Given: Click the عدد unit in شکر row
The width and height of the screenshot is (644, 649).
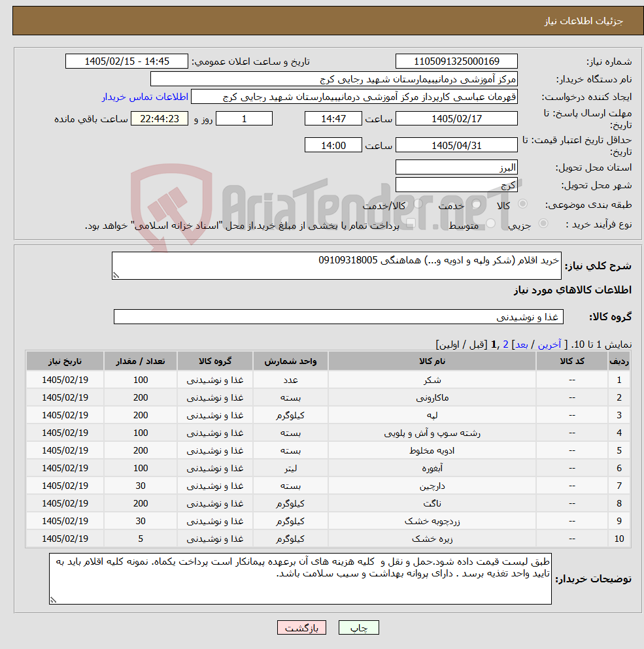Looking at the screenshot, I should tap(290, 380).
